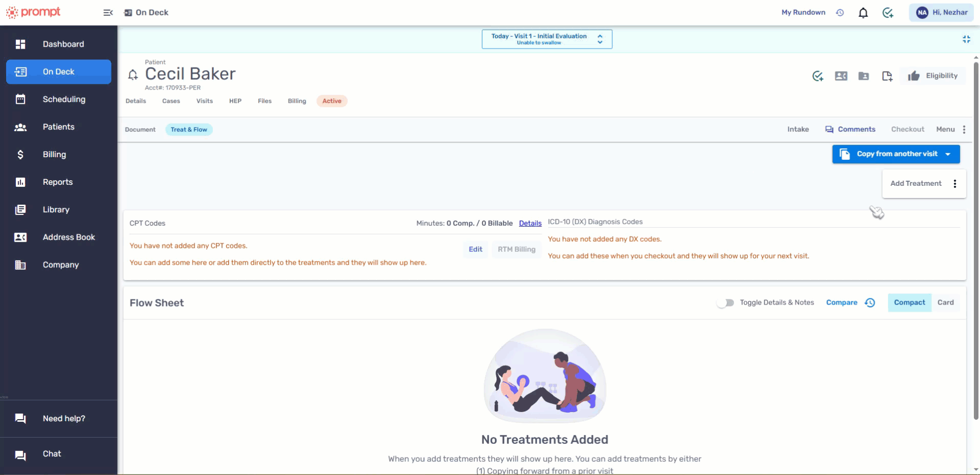Go to On Deck in sidebar
The image size is (980, 475).
pos(59,72)
